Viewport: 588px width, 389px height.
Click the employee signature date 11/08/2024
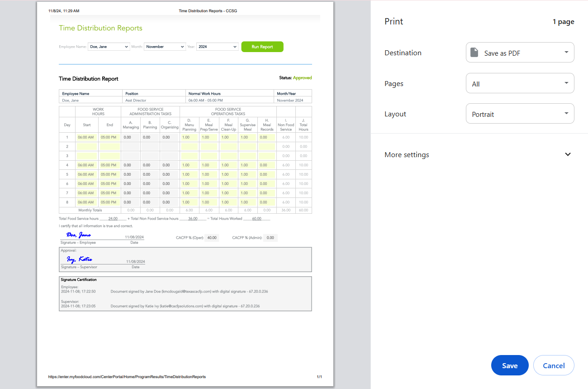134,237
